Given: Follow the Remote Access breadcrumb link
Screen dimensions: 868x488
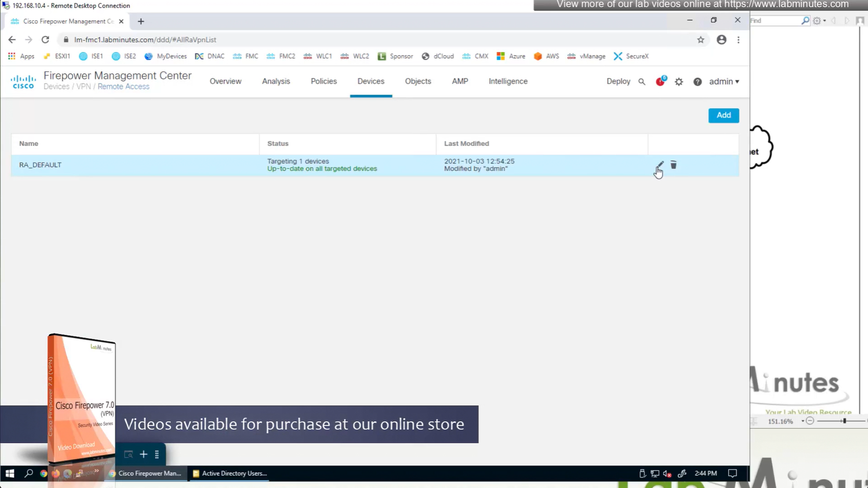Looking at the screenshot, I should click(x=123, y=87).
